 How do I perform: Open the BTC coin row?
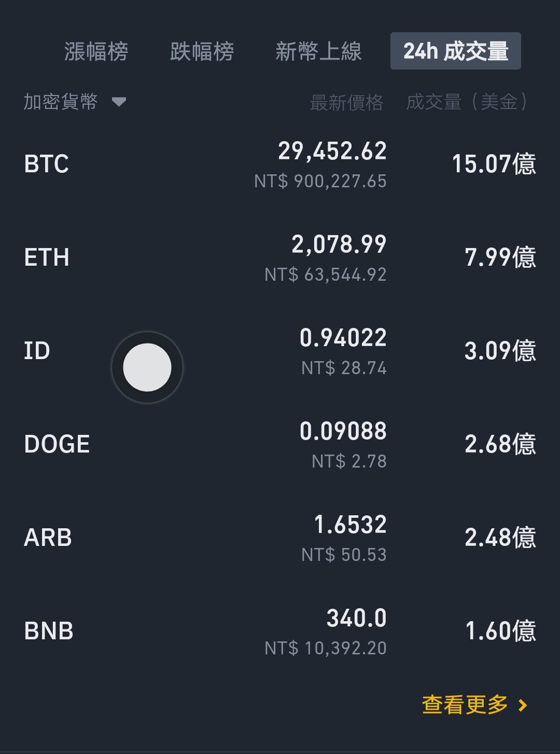[280, 164]
